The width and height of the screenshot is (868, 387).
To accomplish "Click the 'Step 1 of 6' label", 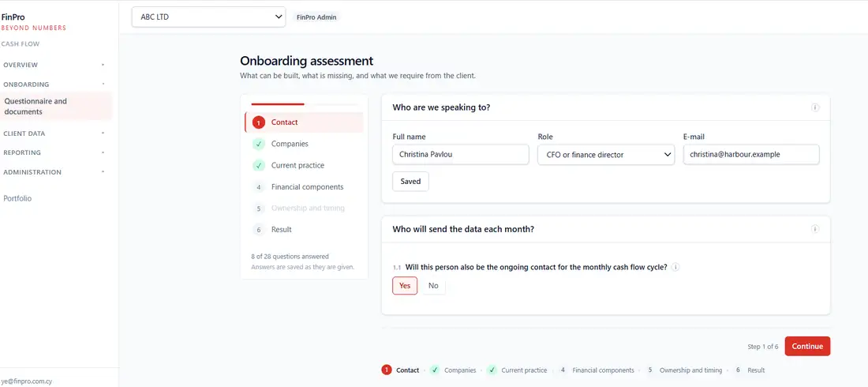I will [763, 347].
